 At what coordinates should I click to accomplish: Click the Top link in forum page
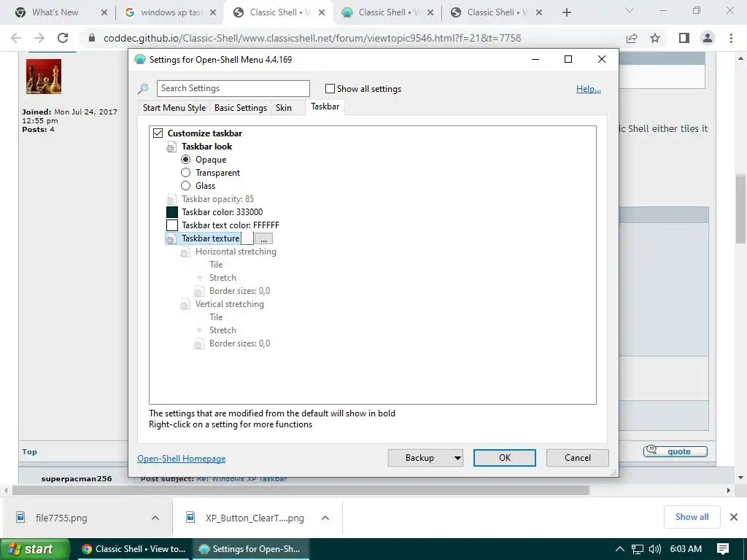pyautogui.click(x=29, y=452)
